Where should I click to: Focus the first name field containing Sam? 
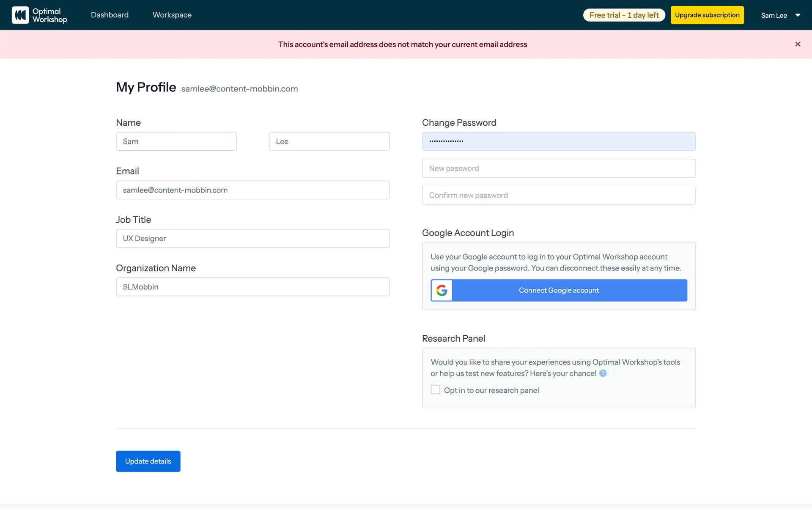click(x=176, y=141)
